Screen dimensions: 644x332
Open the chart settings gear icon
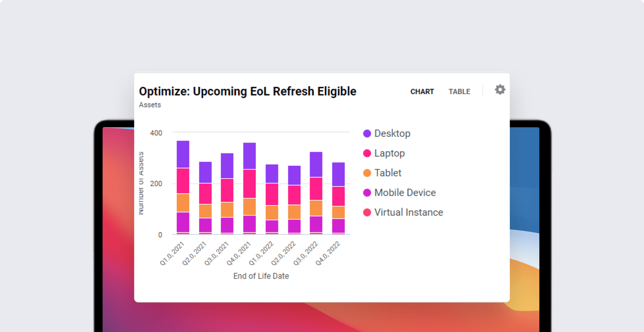pyautogui.click(x=500, y=90)
